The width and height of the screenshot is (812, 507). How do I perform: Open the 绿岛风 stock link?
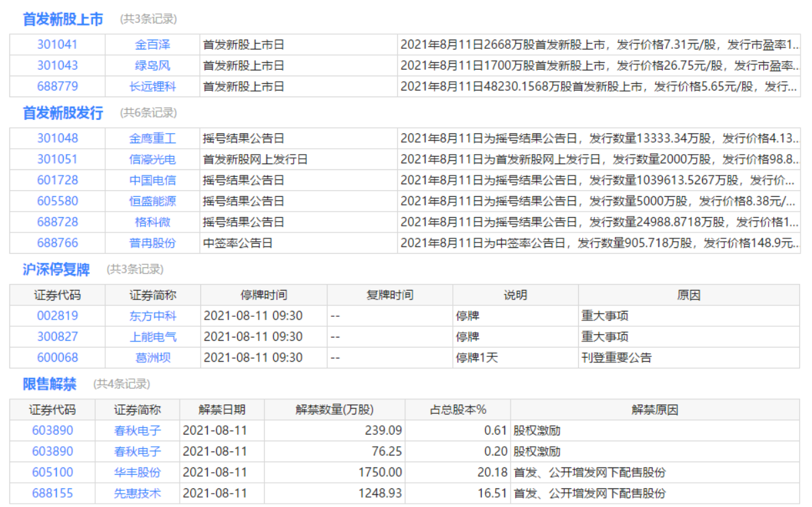click(152, 66)
